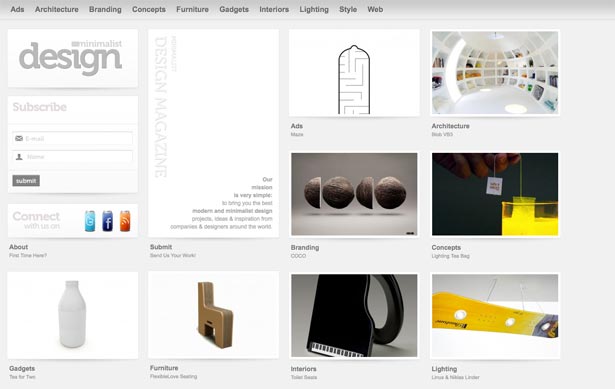This screenshot has height=389, width=615.
Task: Open the Blob VB3 architecture thumbnail
Action: click(495, 73)
